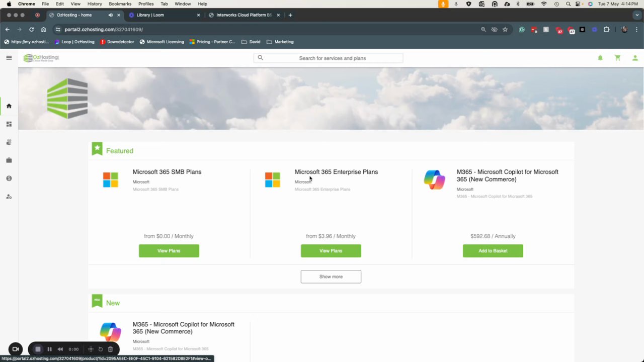644x362 pixels.
Task: Open the notifications bell
Action: click(600, 58)
